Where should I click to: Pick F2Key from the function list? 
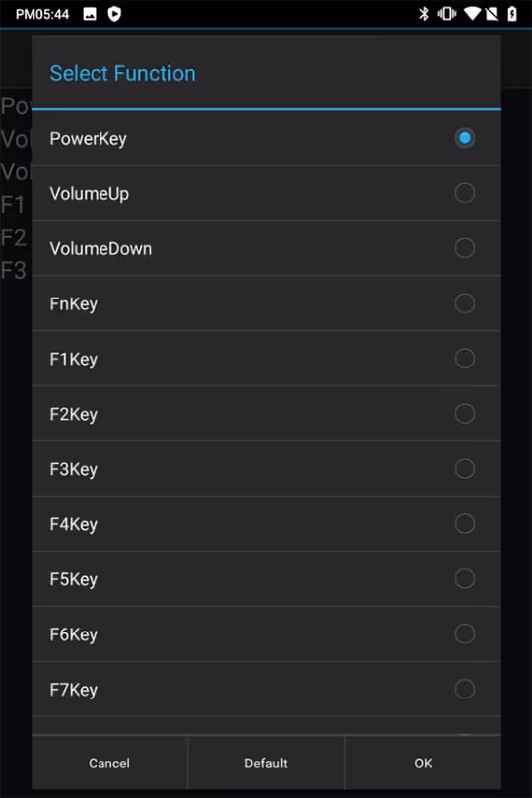266,414
